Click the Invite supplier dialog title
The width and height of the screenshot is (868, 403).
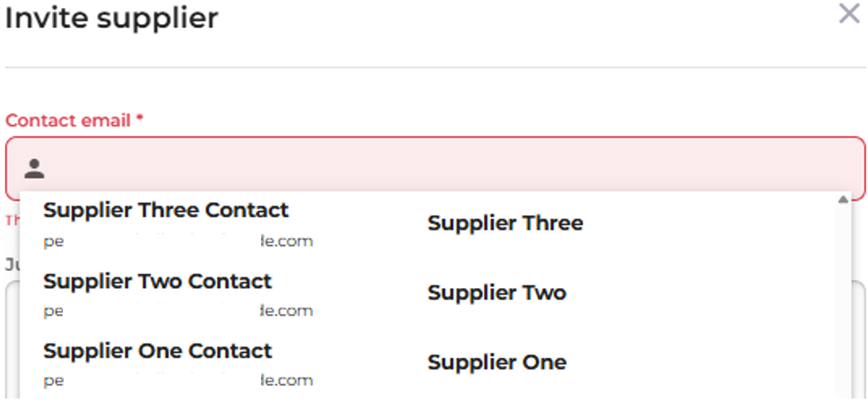click(x=111, y=17)
